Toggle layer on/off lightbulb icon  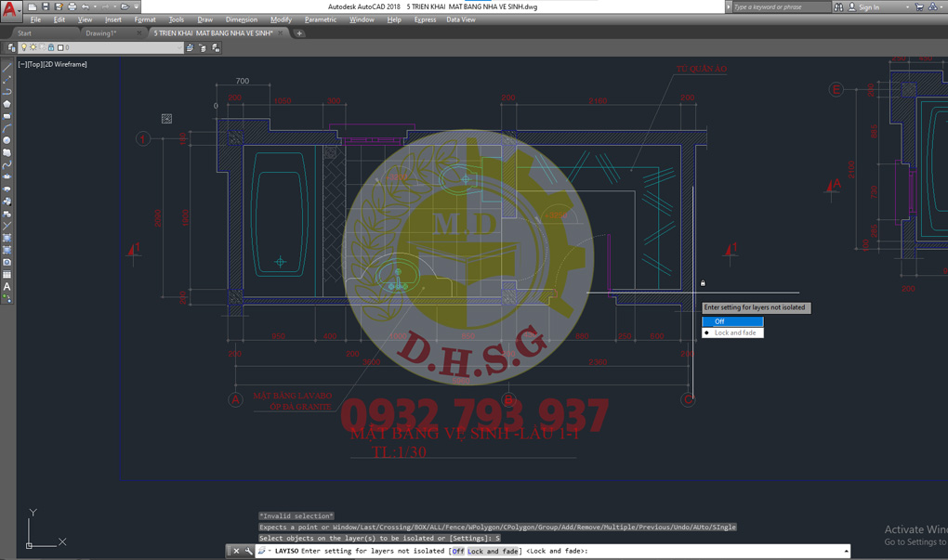click(x=24, y=47)
